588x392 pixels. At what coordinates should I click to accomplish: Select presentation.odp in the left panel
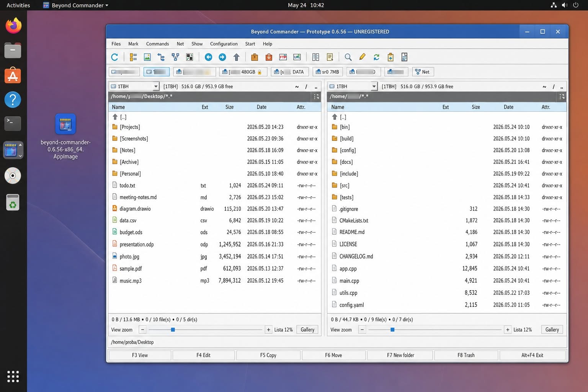tap(214, 244)
